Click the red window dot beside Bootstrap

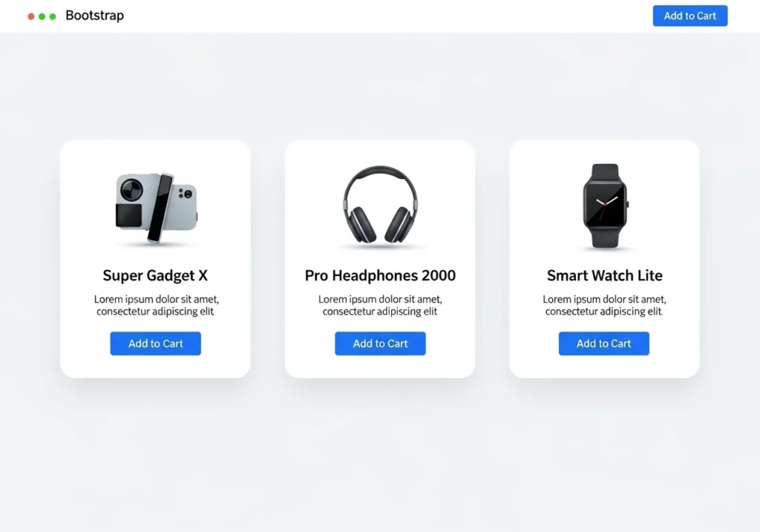pyautogui.click(x=31, y=16)
